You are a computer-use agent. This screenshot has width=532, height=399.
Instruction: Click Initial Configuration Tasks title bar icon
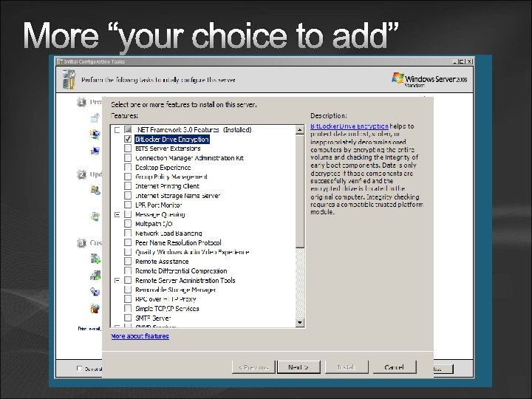[60, 61]
